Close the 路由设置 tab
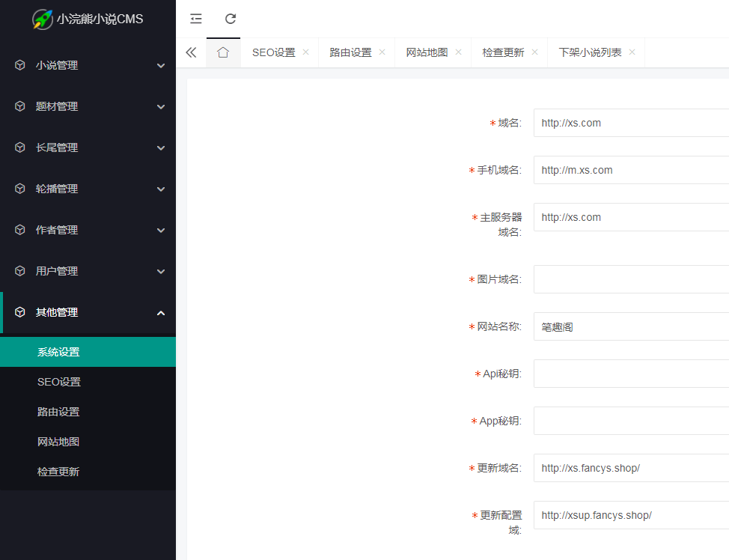Viewport: 729px width, 560px height. (x=382, y=52)
